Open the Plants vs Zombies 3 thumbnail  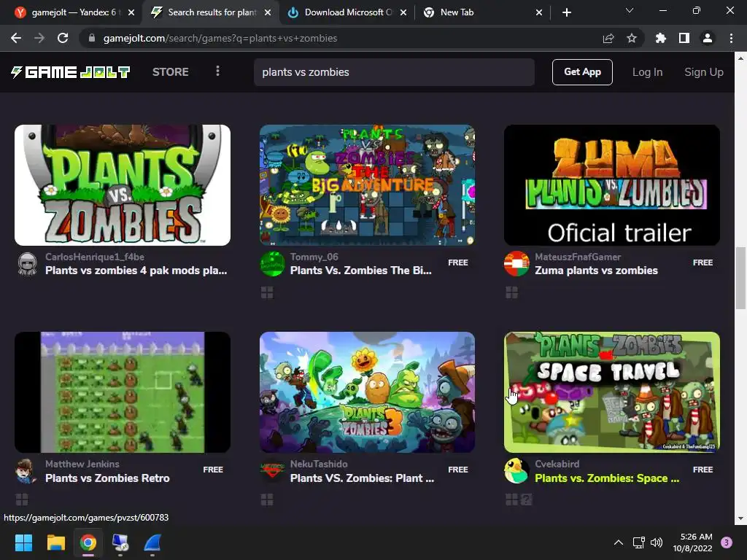coord(368,392)
